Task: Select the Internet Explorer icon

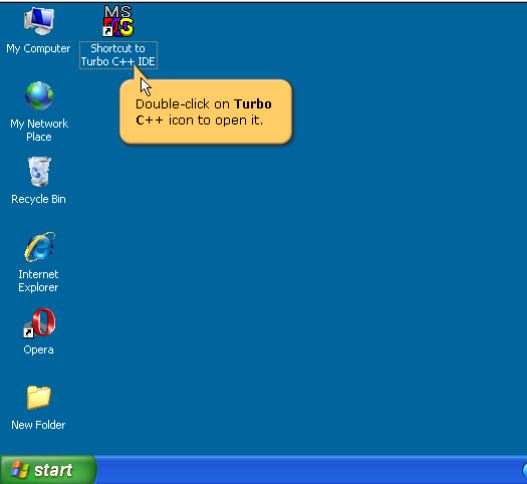Action: click(39, 247)
